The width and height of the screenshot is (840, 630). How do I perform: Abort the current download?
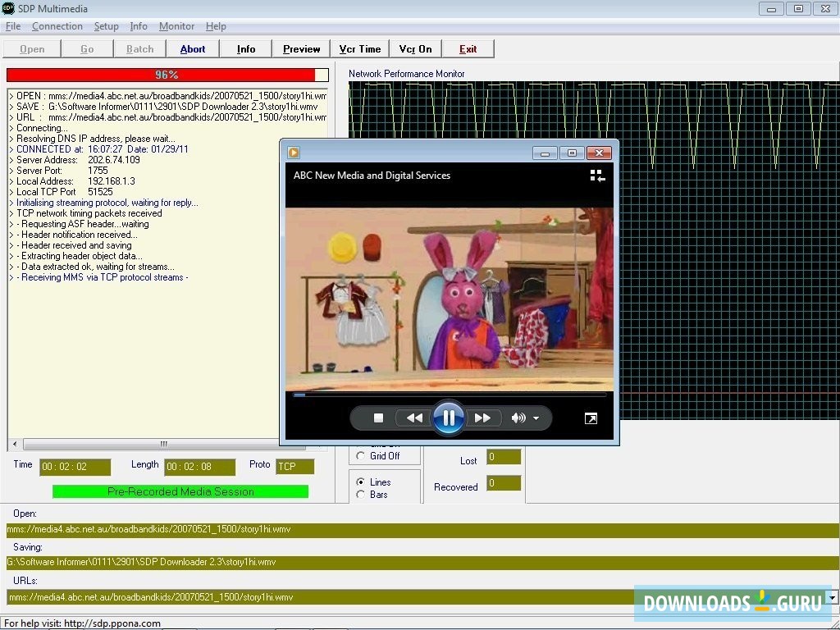(192, 48)
